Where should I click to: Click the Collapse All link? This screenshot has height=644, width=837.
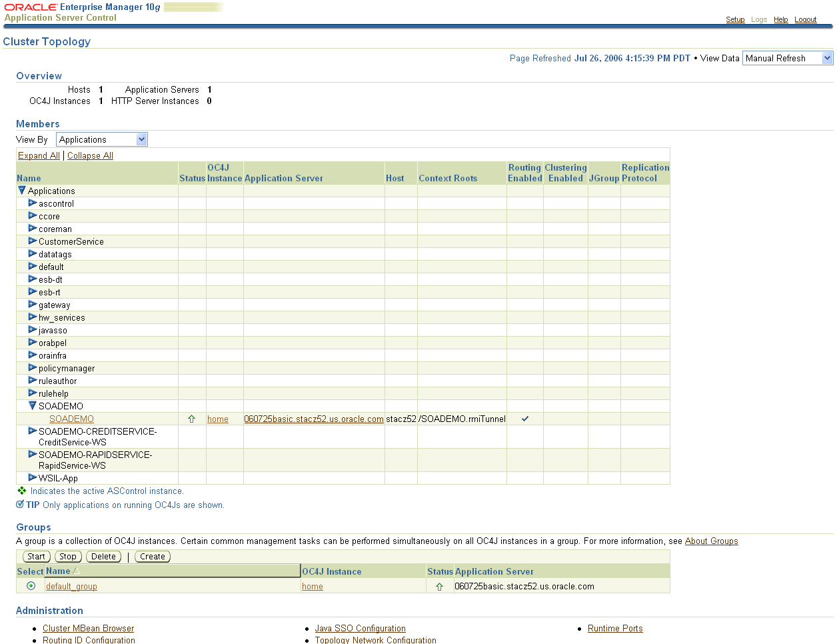pos(90,155)
